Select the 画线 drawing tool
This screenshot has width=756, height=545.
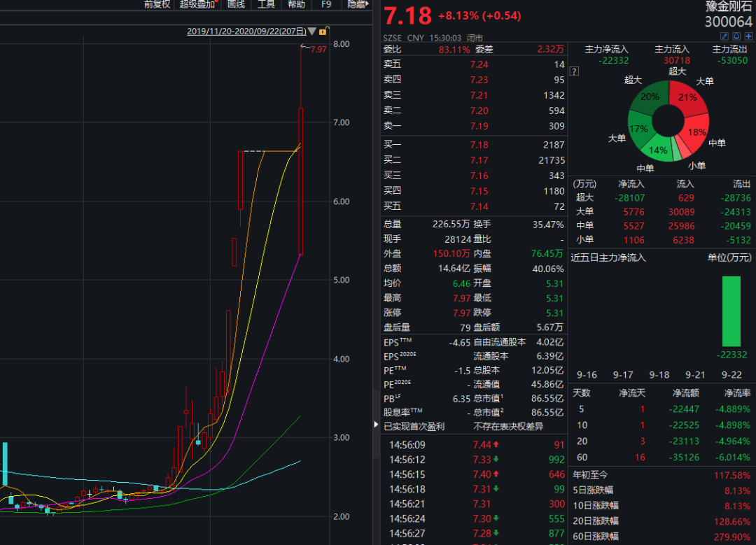pos(235,5)
